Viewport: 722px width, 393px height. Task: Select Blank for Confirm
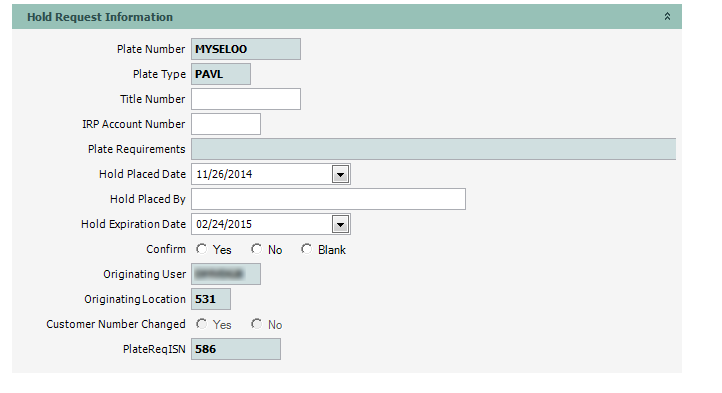coord(306,249)
